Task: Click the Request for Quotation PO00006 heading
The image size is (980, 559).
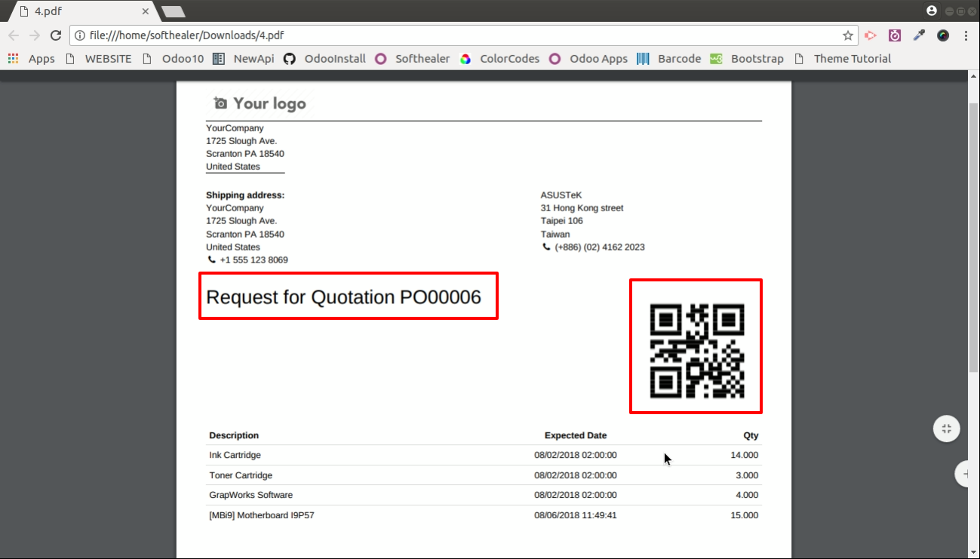Action: coord(343,297)
